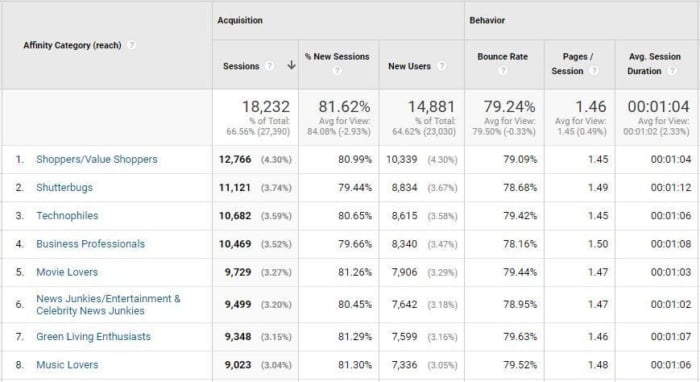Open the Shutterbugs affinity link
The width and height of the screenshot is (700, 382).
64,187
